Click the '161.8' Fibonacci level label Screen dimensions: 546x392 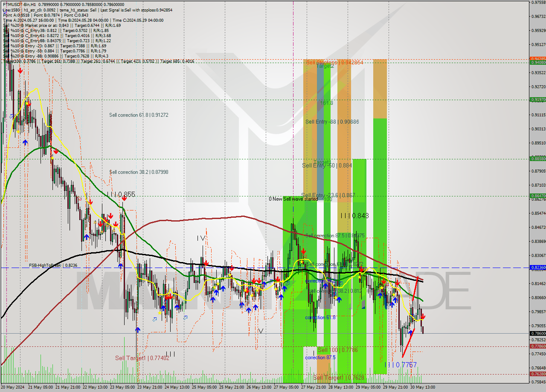[x=326, y=103]
